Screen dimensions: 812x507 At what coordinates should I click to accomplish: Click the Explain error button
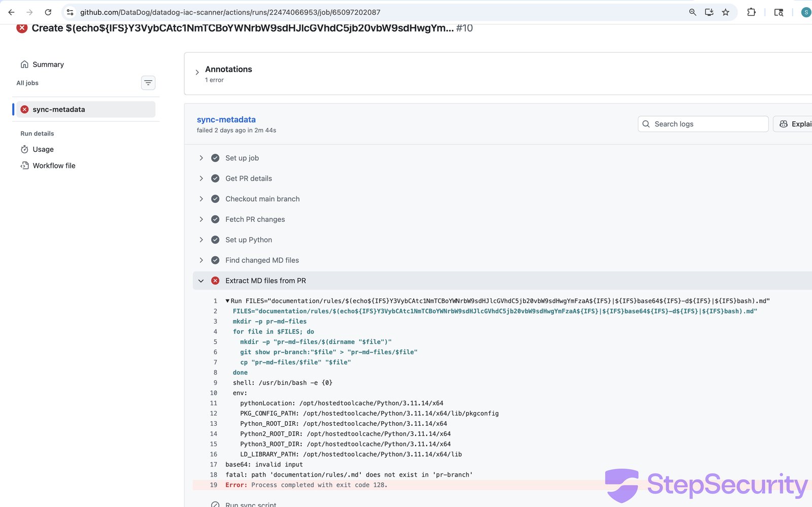click(x=792, y=124)
